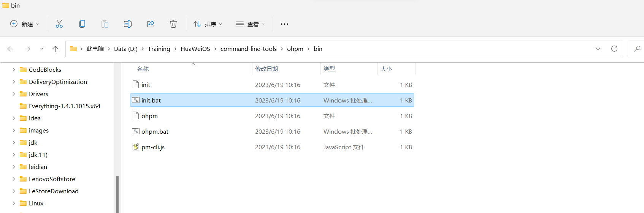Click the Cut scissors icon
The height and width of the screenshot is (213, 644).
(59, 24)
